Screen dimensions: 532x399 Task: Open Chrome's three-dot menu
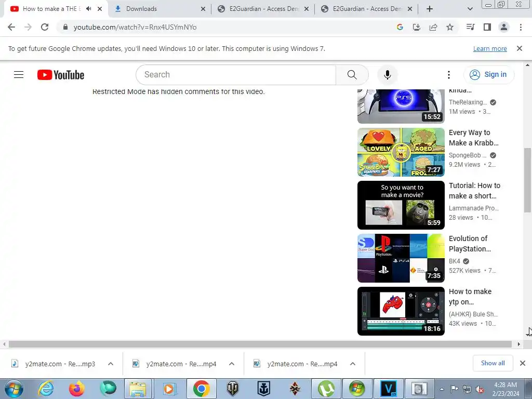[521, 27]
